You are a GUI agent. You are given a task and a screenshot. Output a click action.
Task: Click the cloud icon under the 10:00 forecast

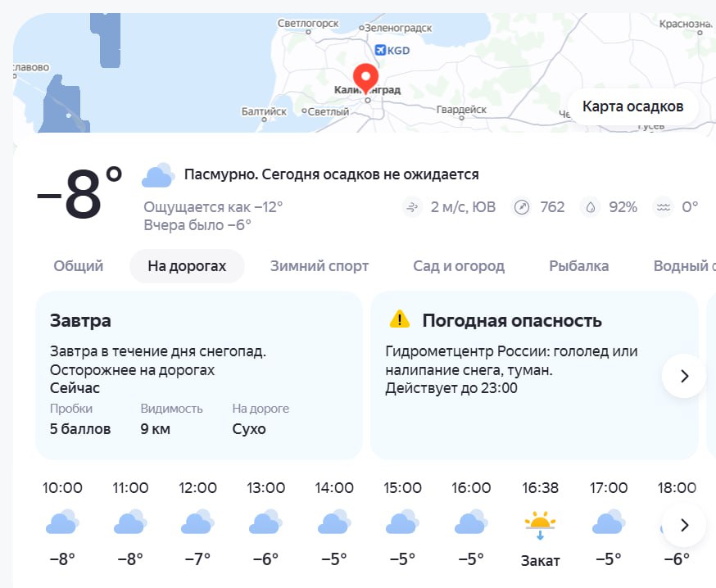pos(61,522)
